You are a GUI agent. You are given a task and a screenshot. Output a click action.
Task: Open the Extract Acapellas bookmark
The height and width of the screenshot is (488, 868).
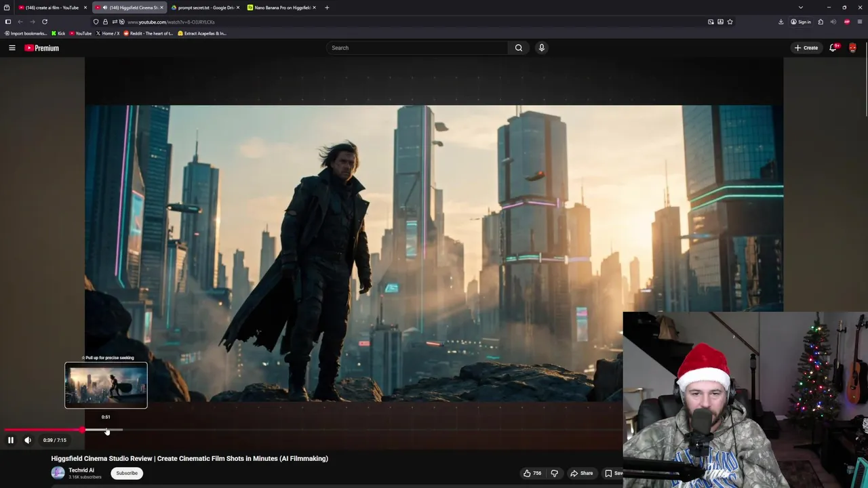(x=202, y=33)
